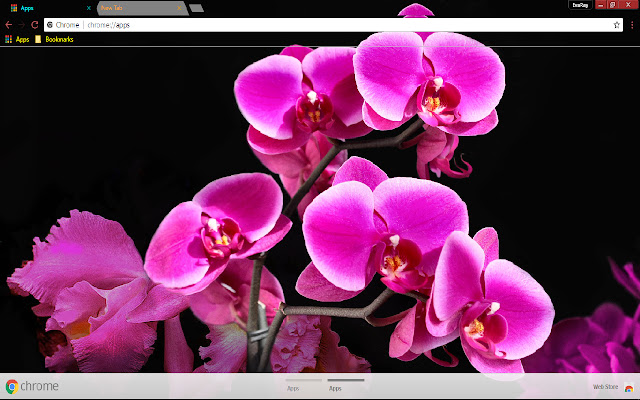Click the site info icon in the address bar
Viewport: 640px width, 400px height.
[50, 24]
